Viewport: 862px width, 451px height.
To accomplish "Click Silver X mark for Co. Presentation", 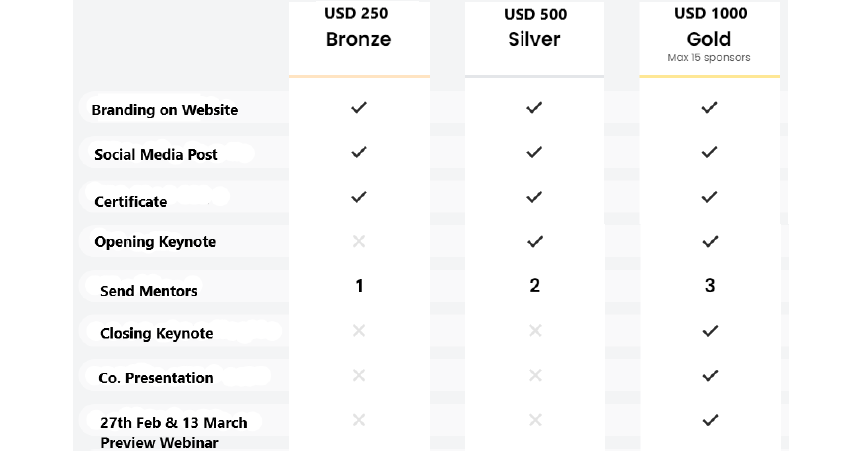I will point(535,375).
